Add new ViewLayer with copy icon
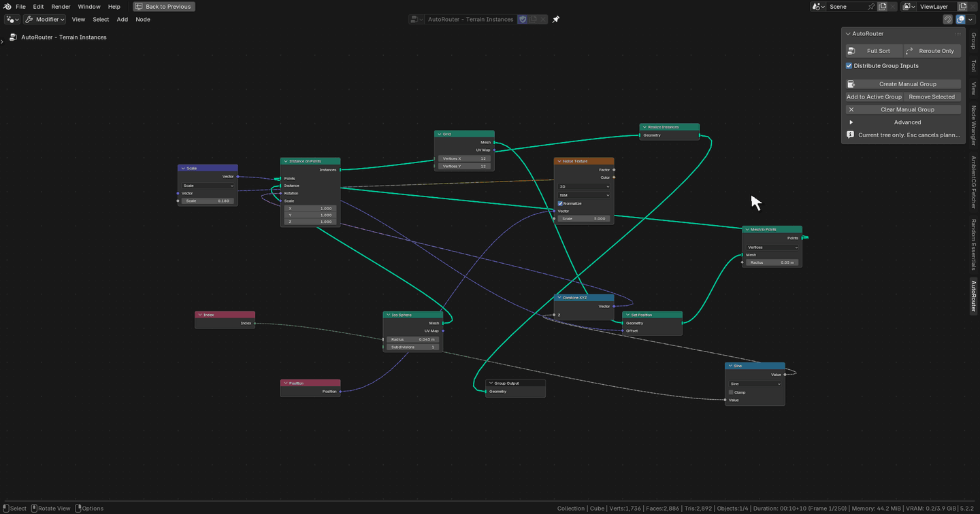980x514 pixels. 962,6
